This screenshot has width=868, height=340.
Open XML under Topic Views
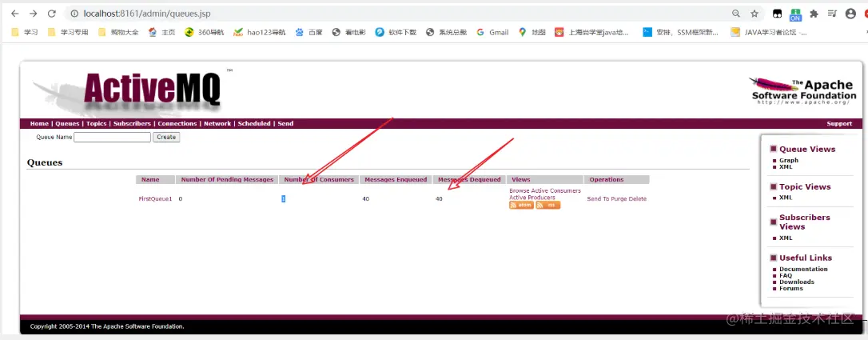(786, 198)
